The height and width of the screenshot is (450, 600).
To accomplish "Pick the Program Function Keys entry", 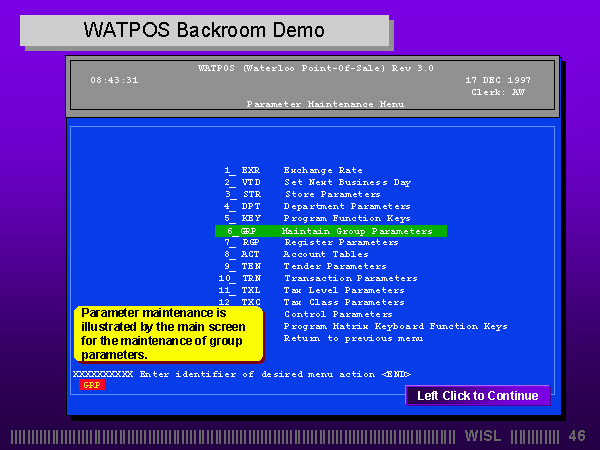I will click(x=346, y=218).
